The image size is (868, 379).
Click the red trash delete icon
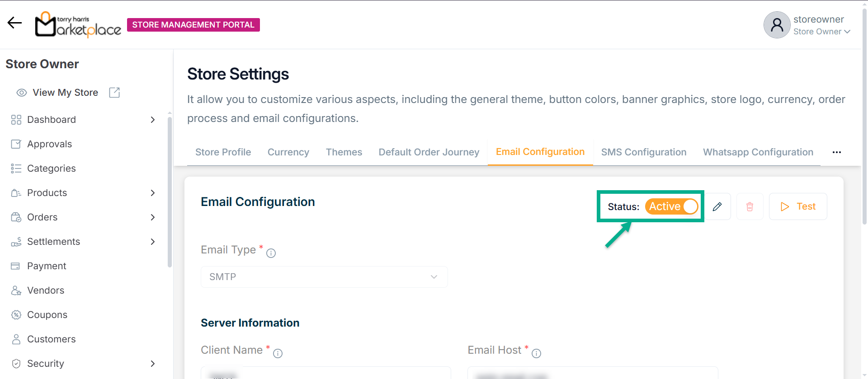tap(750, 206)
